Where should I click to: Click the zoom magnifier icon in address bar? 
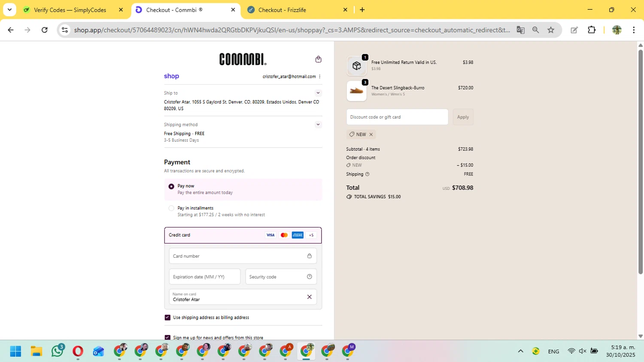coord(535,30)
